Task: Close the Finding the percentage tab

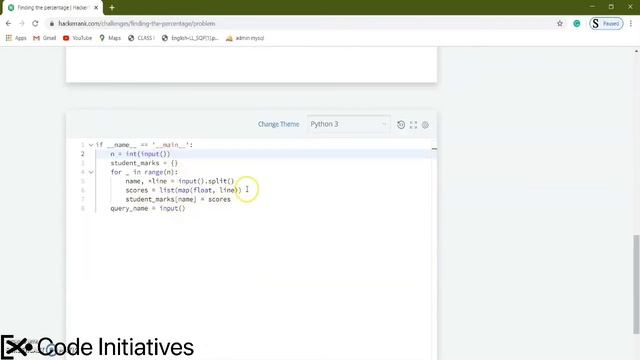Action: point(96,7)
